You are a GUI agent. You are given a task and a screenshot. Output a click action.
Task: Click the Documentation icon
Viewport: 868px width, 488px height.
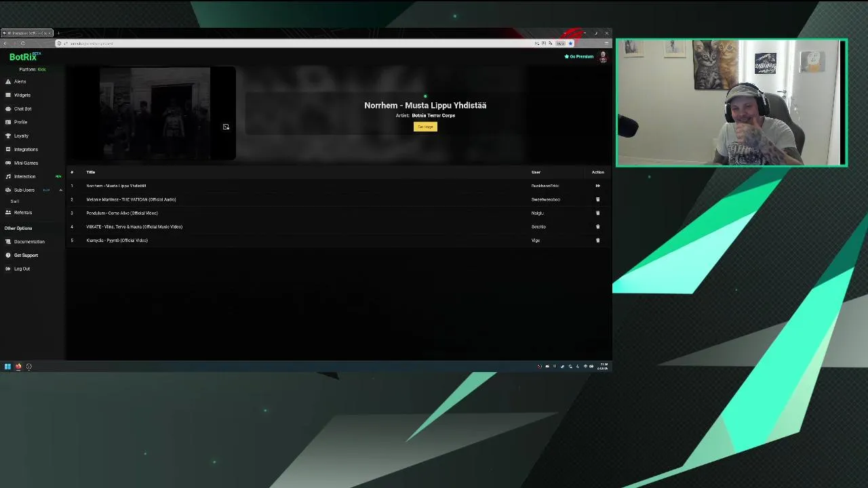pyautogui.click(x=8, y=241)
